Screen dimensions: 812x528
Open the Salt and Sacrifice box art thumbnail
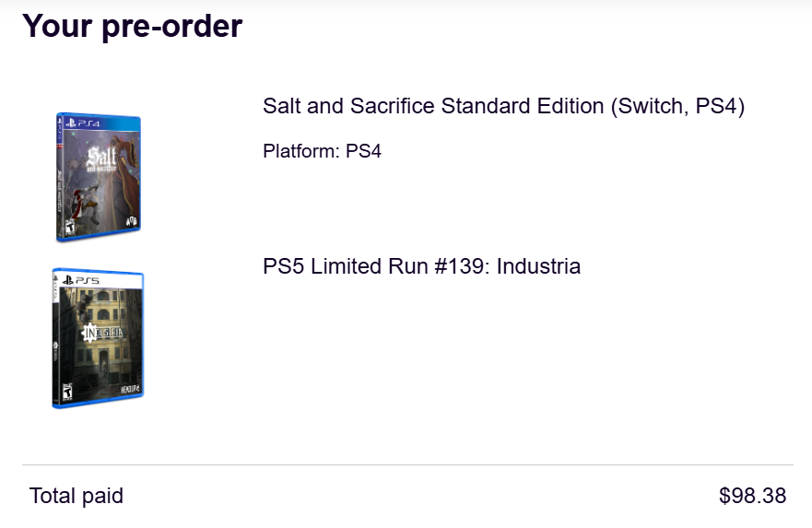pos(98,177)
